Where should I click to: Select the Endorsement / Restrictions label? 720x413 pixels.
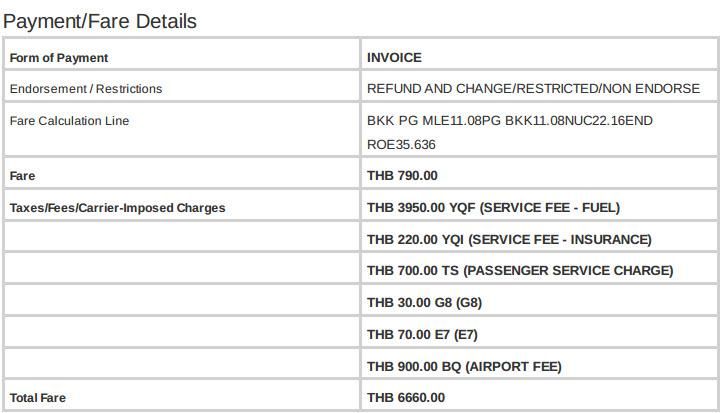tap(86, 89)
